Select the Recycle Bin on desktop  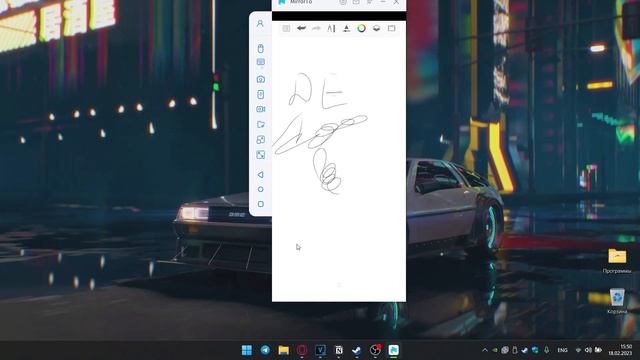(617, 301)
